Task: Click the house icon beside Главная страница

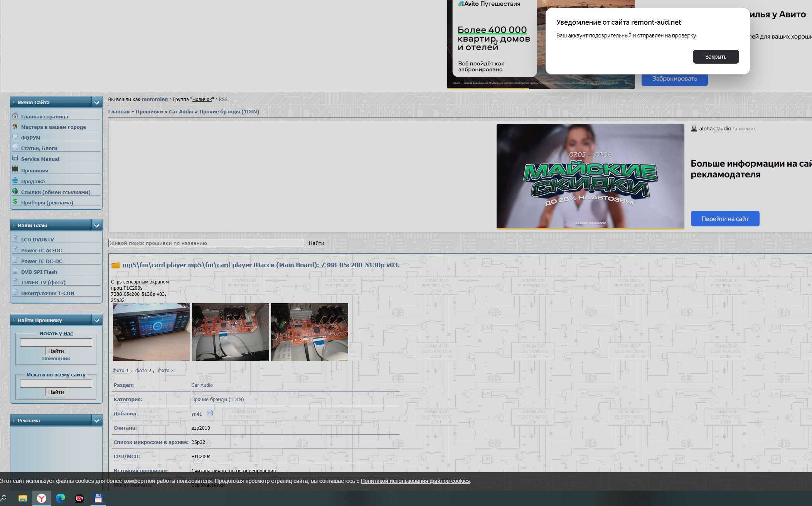Action: pos(15,116)
